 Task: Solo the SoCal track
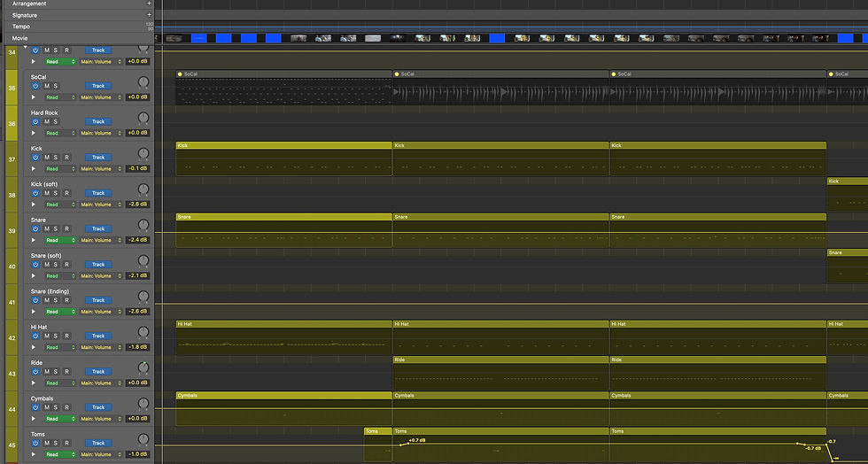coord(55,86)
